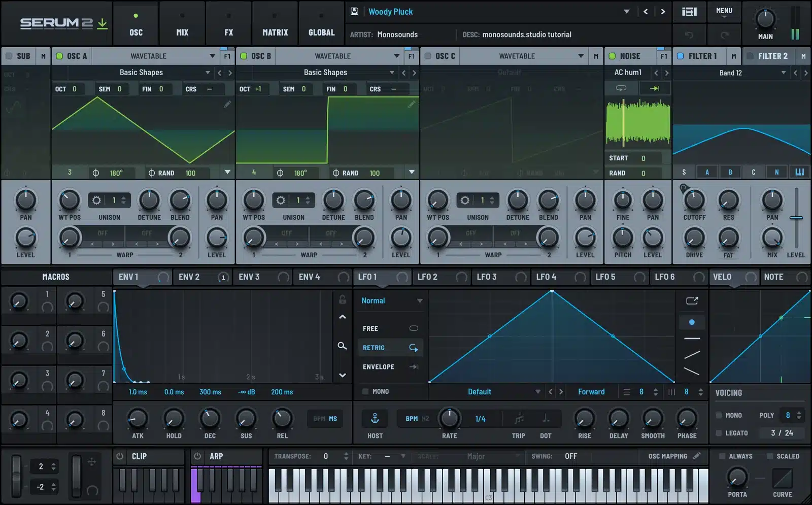The height and width of the screenshot is (505, 812).
Task: Click the LFO FREE mode button
Action: pyautogui.click(x=390, y=328)
